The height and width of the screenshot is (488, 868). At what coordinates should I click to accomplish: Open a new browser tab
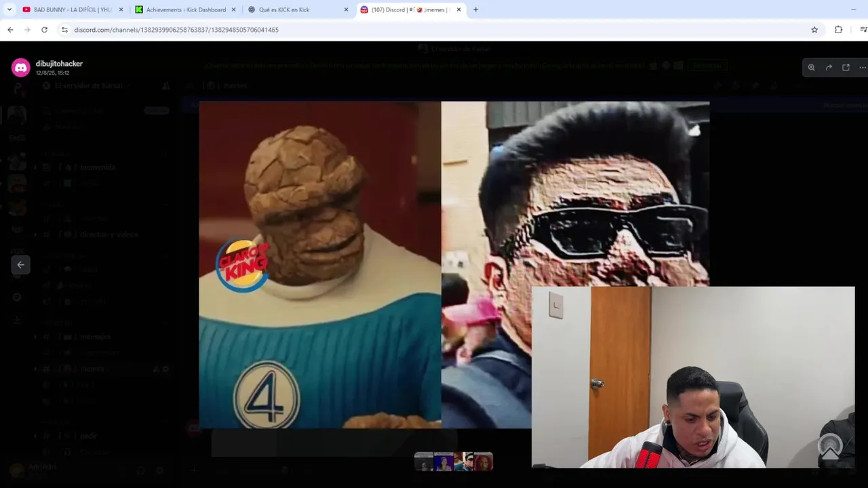(x=475, y=9)
